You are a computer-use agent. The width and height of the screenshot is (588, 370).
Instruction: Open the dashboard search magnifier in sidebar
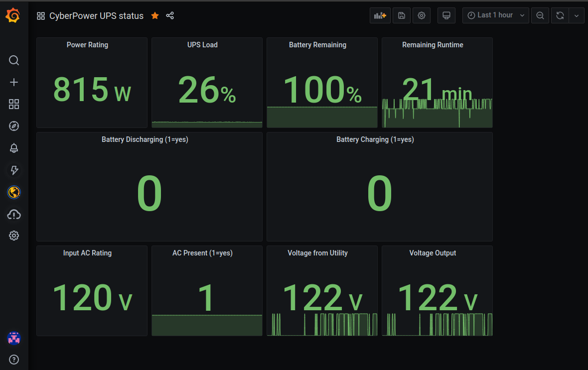[x=14, y=60]
